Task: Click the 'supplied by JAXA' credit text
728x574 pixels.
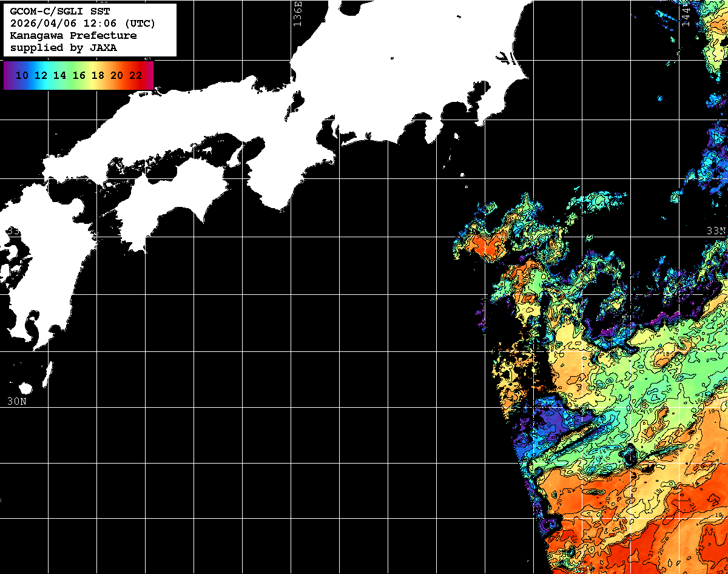Action: tap(64, 48)
